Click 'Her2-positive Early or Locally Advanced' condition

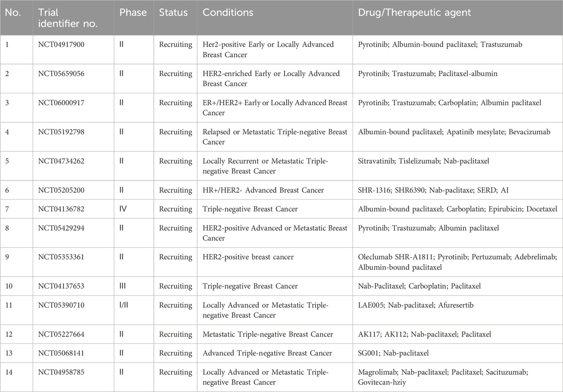click(268, 50)
